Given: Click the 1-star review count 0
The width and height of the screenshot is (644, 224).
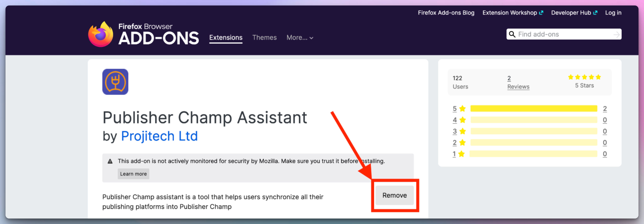Looking at the screenshot, I should pyautogui.click(x=605, y=154).
